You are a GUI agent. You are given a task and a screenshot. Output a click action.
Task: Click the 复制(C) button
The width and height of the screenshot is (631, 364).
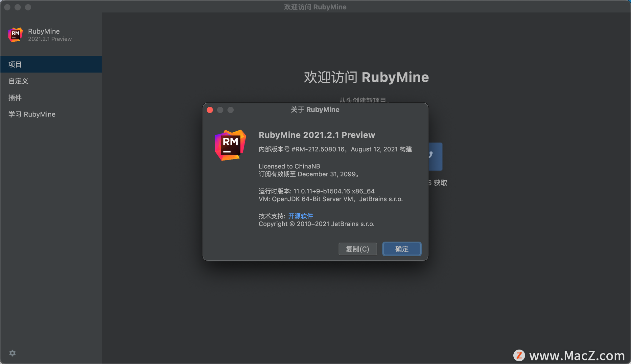pos(358,249)
